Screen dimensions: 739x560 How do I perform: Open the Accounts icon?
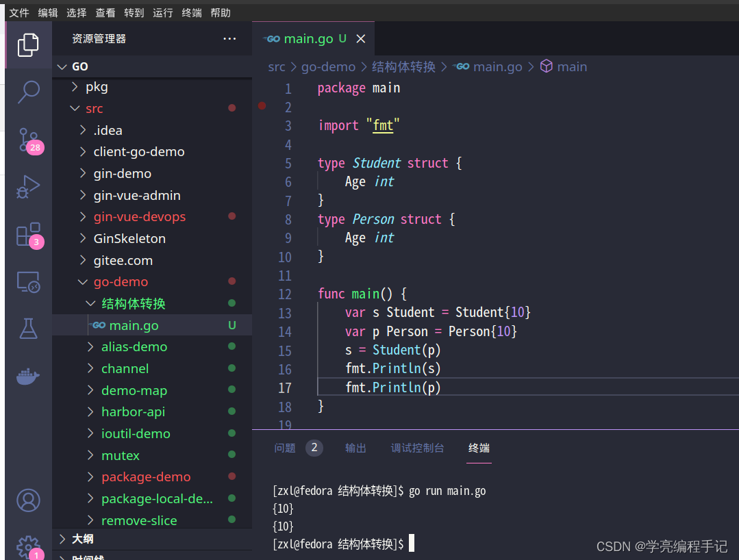point(28,500)
